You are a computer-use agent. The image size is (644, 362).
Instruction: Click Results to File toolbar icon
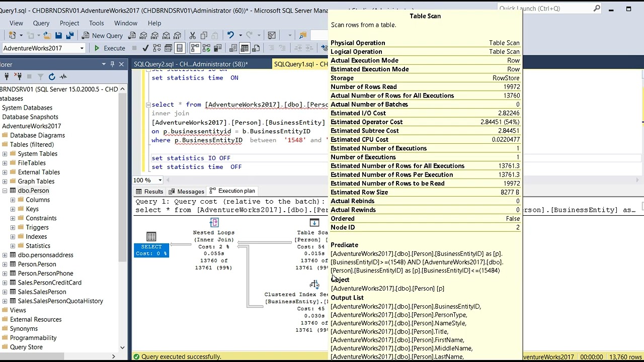point(256,48)
